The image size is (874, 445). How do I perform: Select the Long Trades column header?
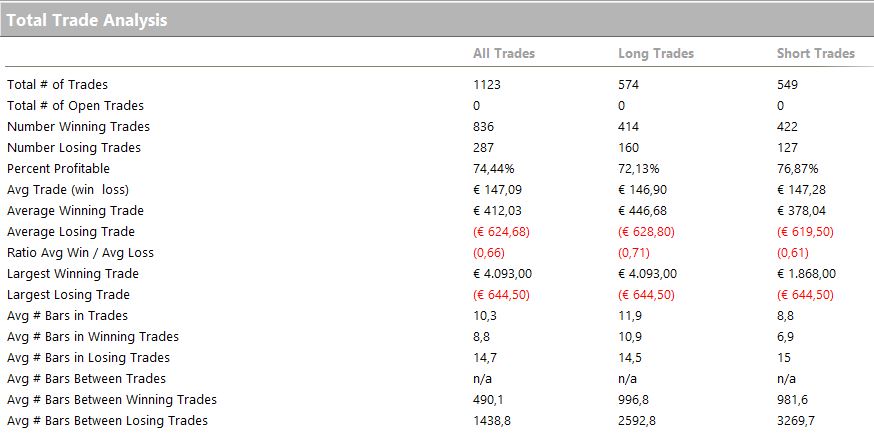(656, 54)
